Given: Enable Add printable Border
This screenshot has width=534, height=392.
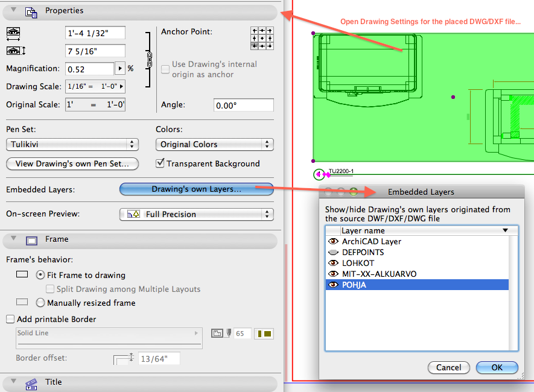Looking at the screenshot, I should pos(10,319).
